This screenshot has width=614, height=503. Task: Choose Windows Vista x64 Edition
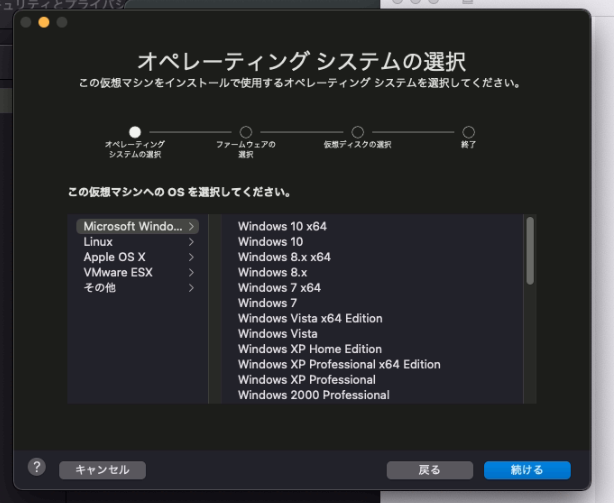coord(310,318)
